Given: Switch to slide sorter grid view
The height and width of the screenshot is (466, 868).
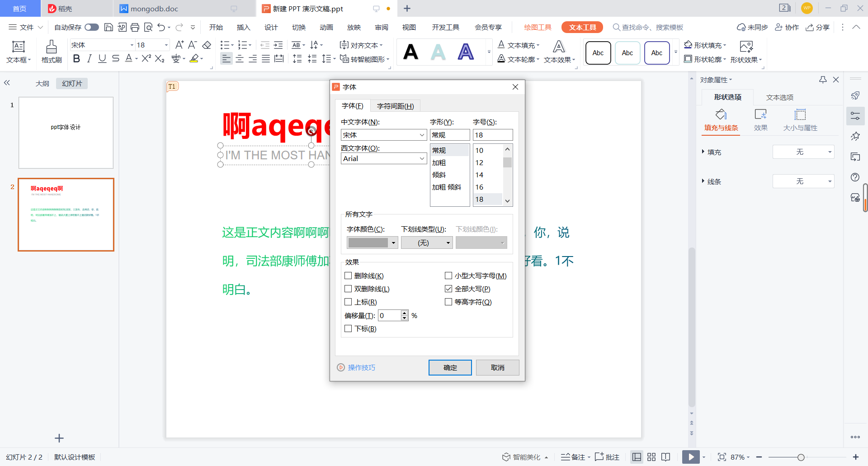Looking at the screenshot, I should pos(651,457).
